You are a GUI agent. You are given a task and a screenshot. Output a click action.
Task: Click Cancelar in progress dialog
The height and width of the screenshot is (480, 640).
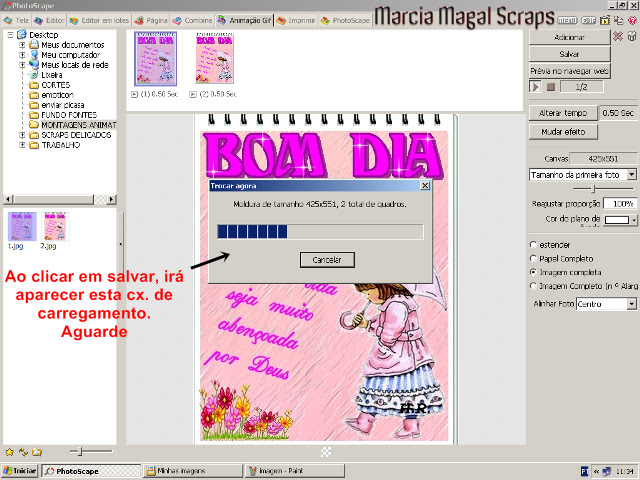[327, 260]
